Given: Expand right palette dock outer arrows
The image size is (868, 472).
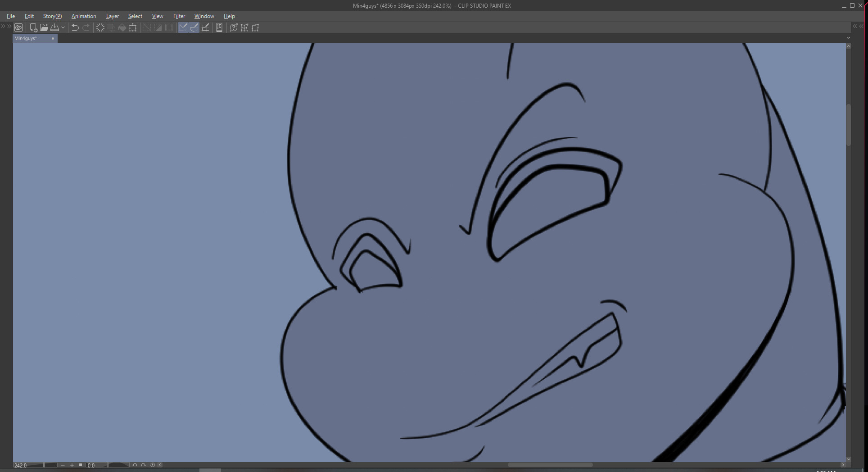Looking at the screenshot, I should point(861,27).
